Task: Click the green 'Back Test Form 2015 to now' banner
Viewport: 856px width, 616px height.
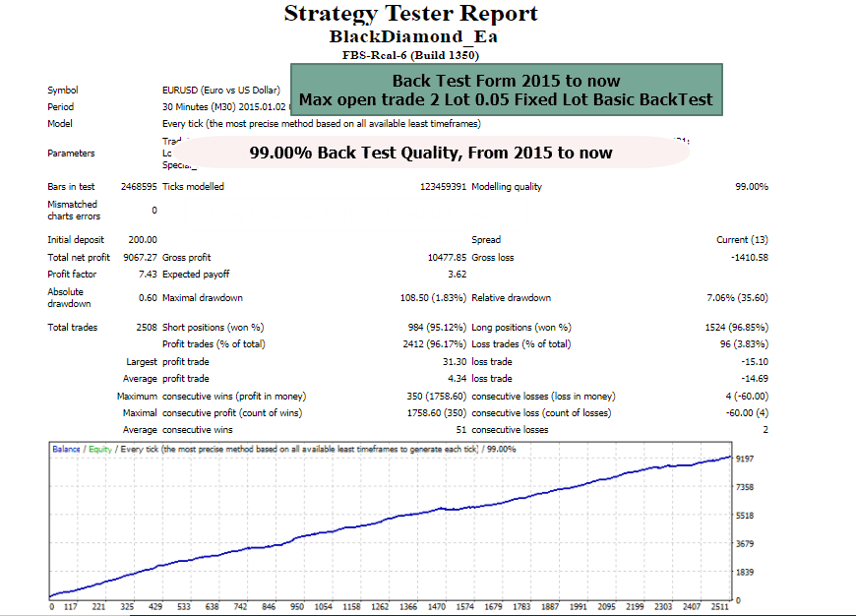Action: pos(506,90)
